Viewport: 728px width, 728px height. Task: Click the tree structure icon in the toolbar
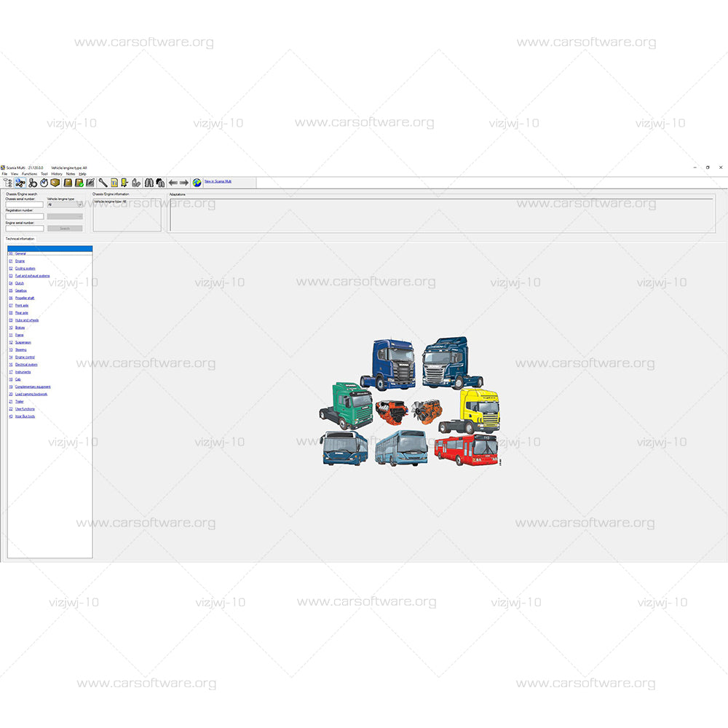point(7,183)
